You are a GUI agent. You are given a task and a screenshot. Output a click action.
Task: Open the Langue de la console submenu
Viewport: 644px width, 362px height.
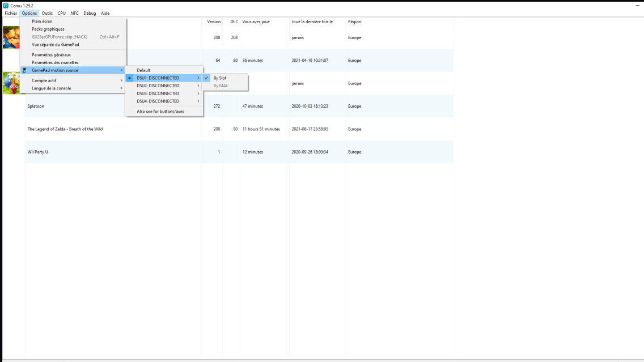[x=52, y=88]
